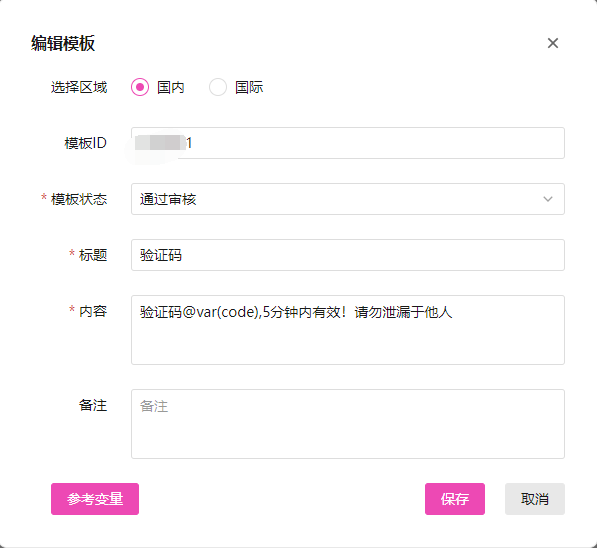Viewport: 597px width, 548px height.
Task: Click the 内容 field label
Action: click(x=93, y=311)
